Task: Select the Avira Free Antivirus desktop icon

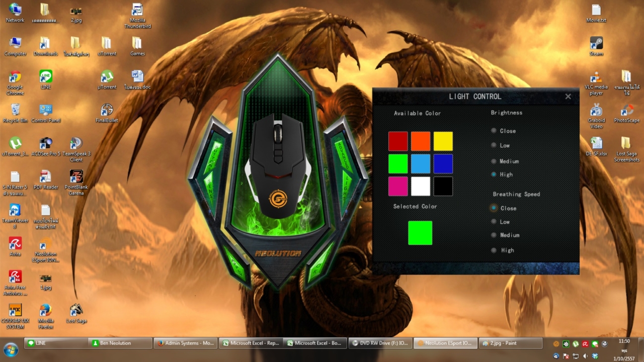Action: point(15,283)
